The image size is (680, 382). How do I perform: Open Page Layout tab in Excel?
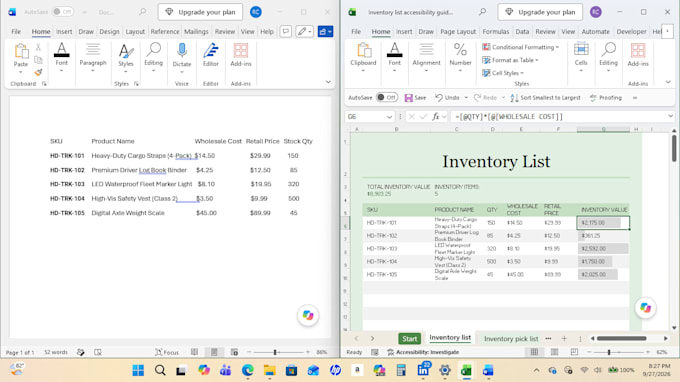point(458,32)
